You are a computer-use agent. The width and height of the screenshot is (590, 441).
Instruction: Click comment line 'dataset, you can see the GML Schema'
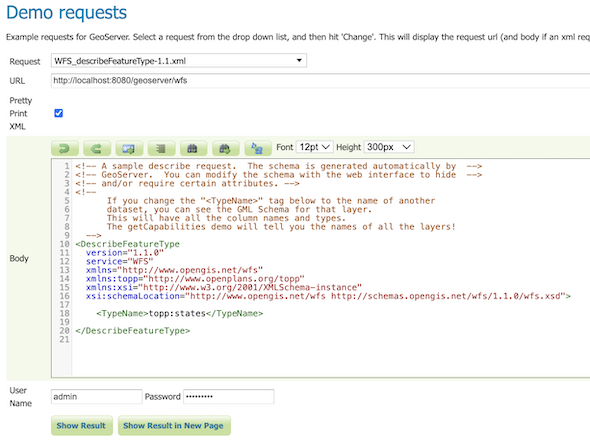[x=239, y=209]
